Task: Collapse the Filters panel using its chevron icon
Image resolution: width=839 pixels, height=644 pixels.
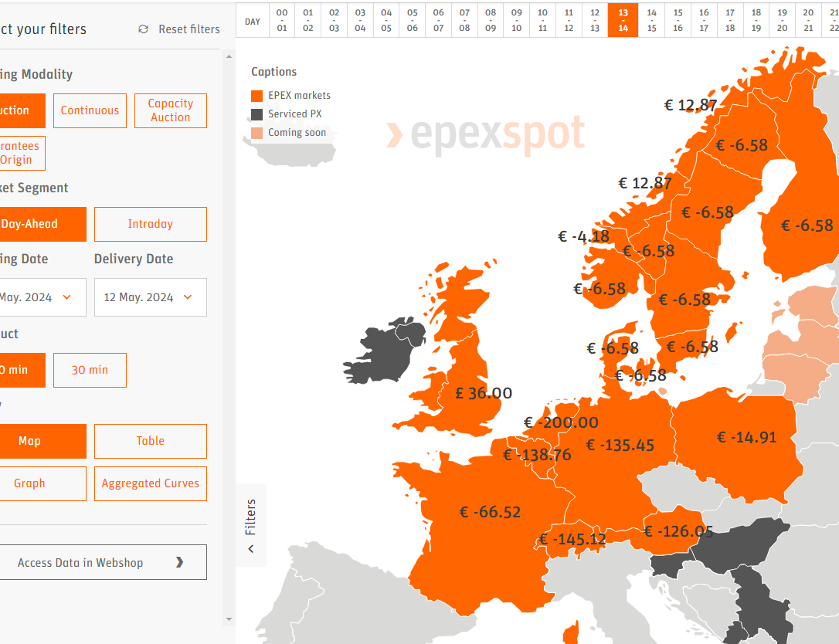Action: (x=251, y=548)
